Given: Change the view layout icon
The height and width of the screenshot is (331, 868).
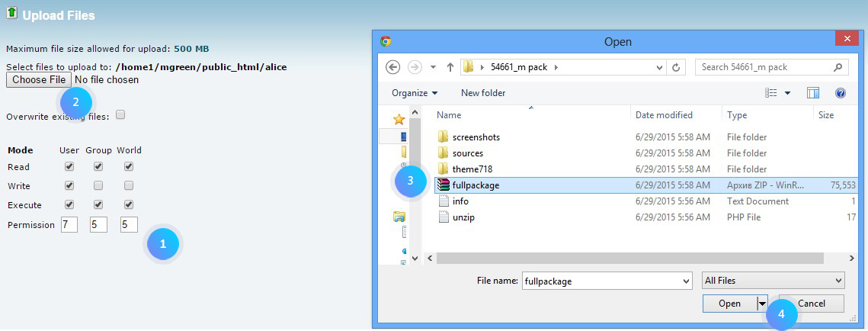Looking at the screenshot, I should click(x=771, y=93).
